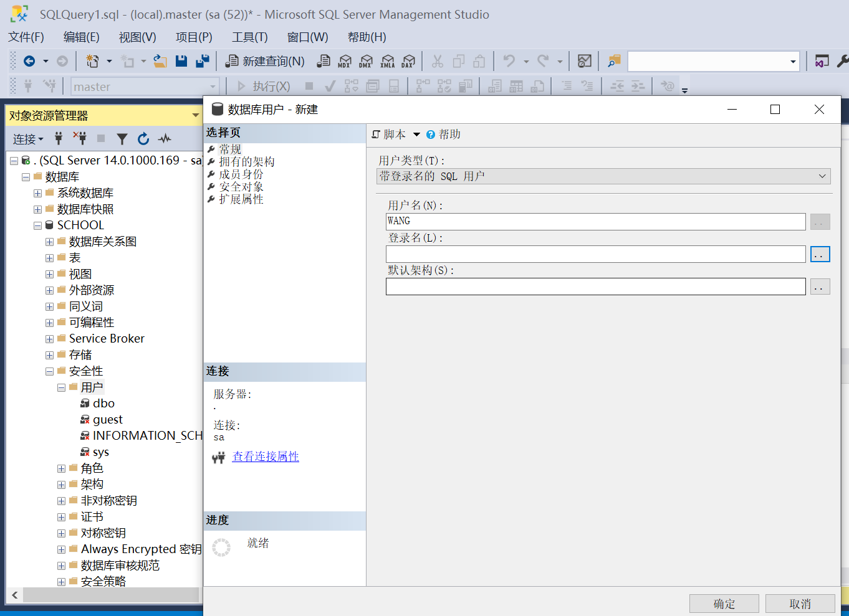Select the General (常规) page
This screenshot has width=849, height=616.
click(x=230, y=149)
